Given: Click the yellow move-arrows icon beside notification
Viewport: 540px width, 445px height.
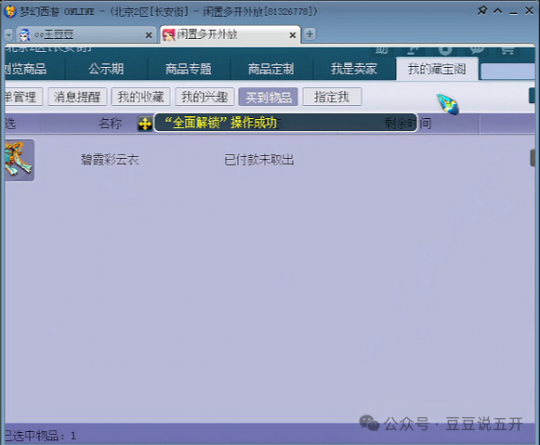Looking at the screenshot, I should tap(145, 124).
